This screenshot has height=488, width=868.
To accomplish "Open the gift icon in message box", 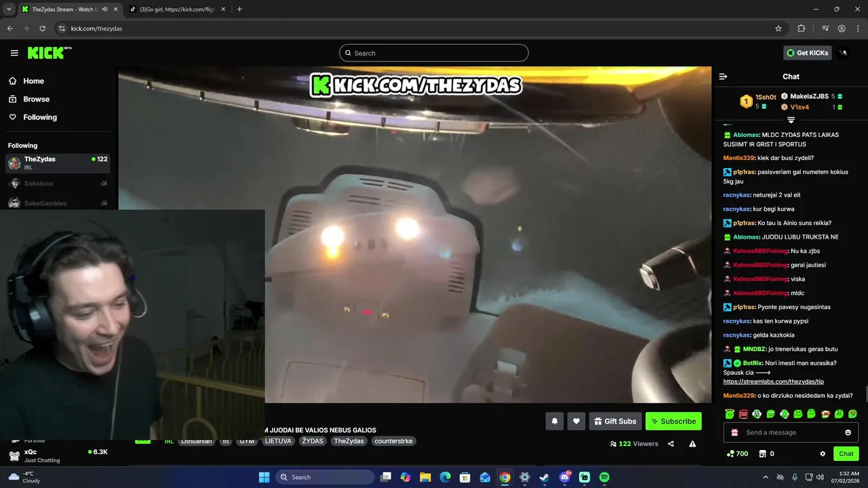I will [x=734, y=432].
